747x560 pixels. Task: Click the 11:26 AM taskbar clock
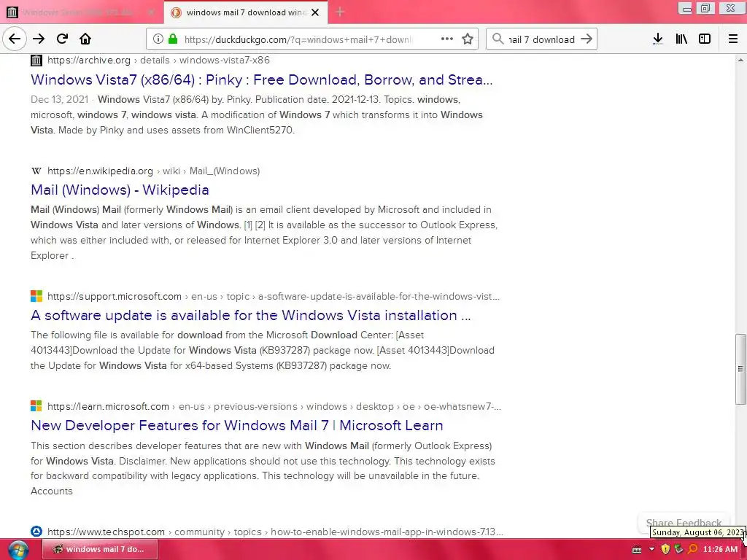point(720,549)
